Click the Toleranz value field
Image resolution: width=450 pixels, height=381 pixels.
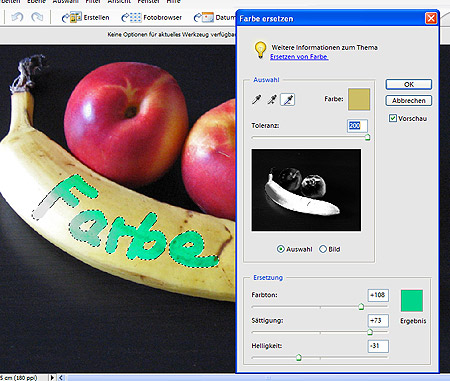click(x=357, y=126)
